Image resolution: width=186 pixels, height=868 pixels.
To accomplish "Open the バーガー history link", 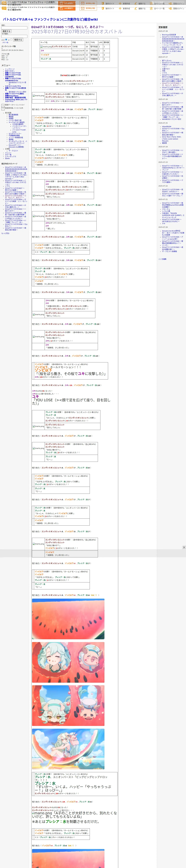I will (165, 245).
